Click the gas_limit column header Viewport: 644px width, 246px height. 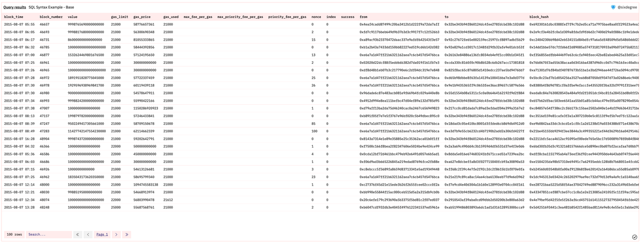pyautogui.click(x=120, y=17)
